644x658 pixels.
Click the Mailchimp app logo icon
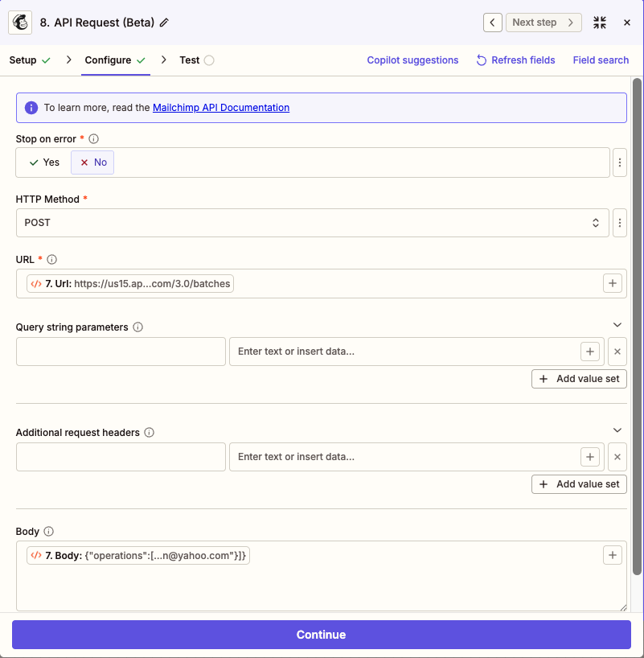coord(20,23)
